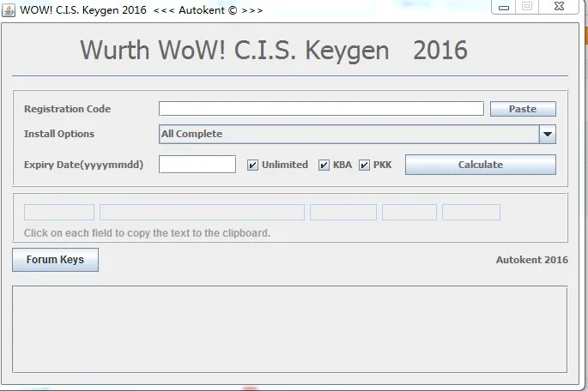
Task: Click the Install Options label
Action: click(59, 134)
